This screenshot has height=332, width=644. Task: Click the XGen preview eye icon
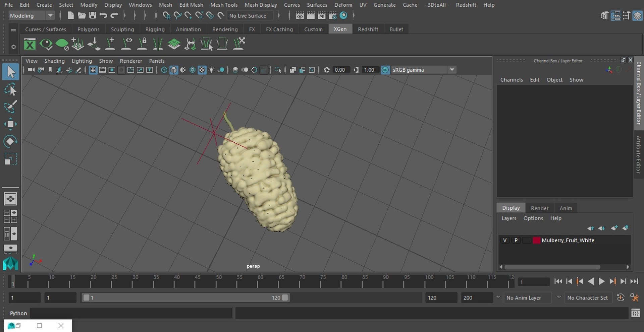pyautogui.click(x=46, y=44)
